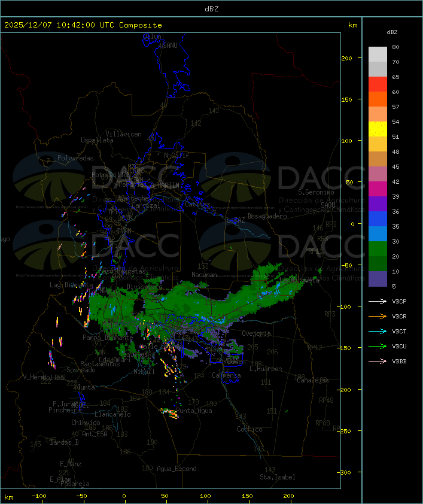Click the VBCU legend label
The image size is (423, 504).
click(399, 346)
